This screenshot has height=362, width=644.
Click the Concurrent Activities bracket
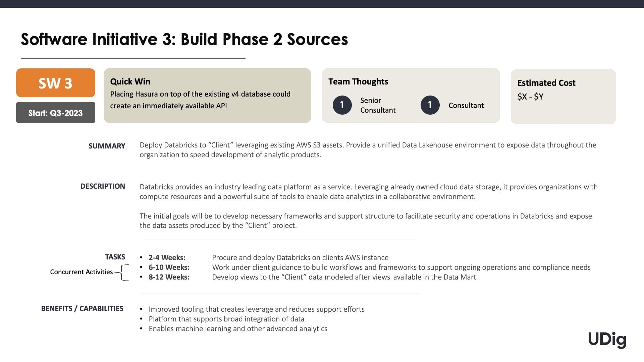122,273
